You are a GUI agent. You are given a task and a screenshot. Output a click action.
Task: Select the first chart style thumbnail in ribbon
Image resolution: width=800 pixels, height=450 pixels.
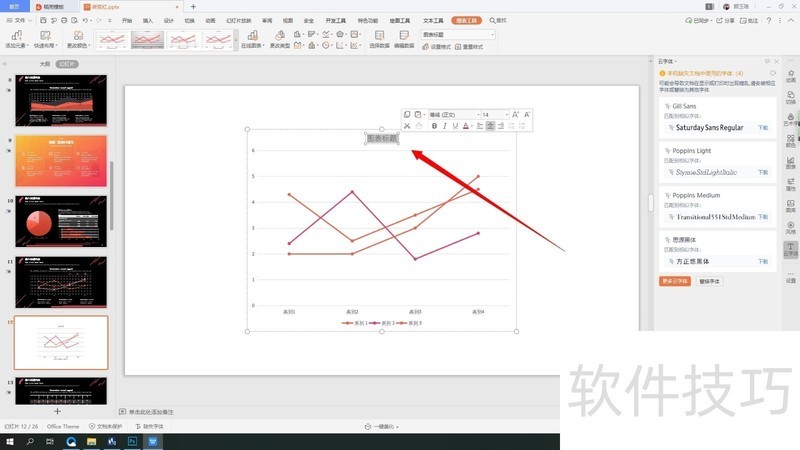point(112,39)
